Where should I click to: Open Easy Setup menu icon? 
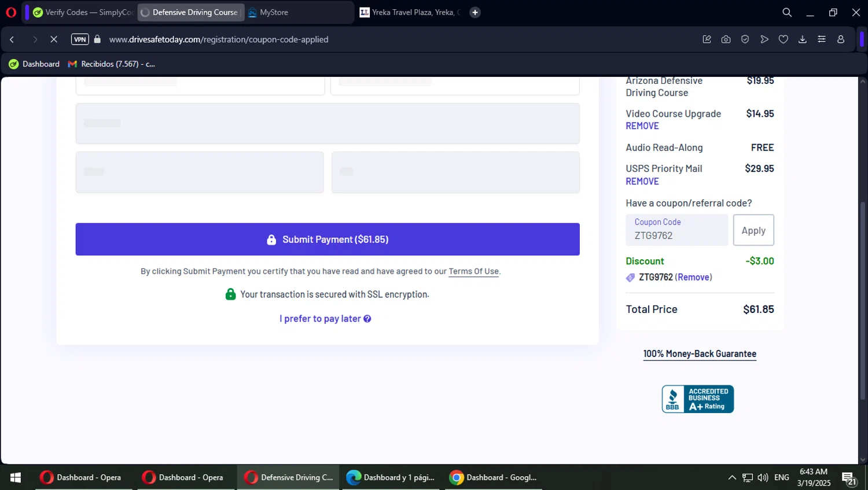[822, 39]
